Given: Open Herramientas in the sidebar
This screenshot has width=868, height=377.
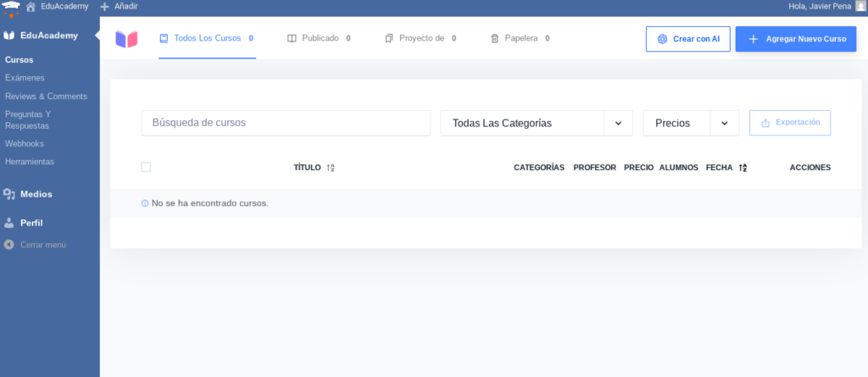Looking at the screenshot, I should pyautogui.click(x=30, y=162).
